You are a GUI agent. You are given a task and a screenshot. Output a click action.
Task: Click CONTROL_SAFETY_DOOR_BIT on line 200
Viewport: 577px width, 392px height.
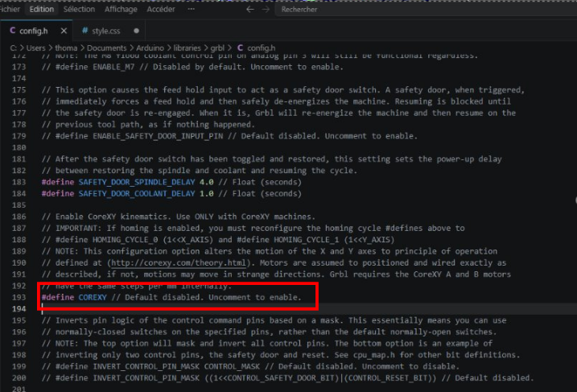pyautogui.click(x=282, y=378)
